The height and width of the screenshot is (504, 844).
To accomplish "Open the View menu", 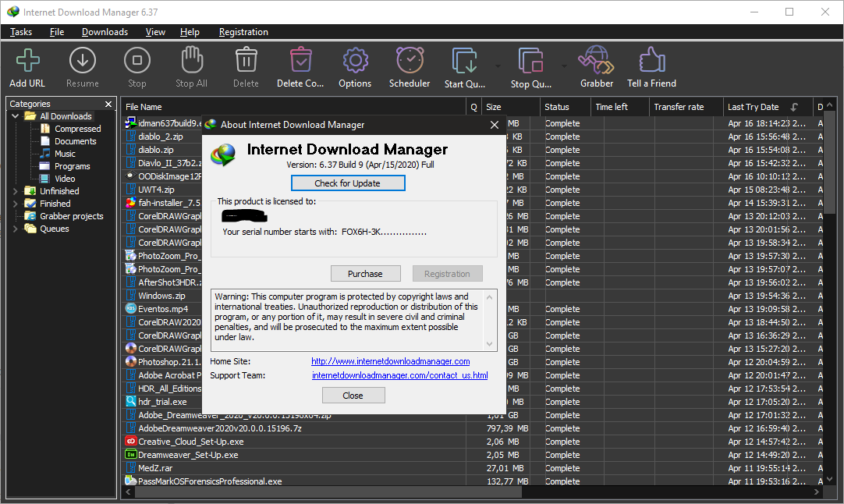I will (155, 32).
